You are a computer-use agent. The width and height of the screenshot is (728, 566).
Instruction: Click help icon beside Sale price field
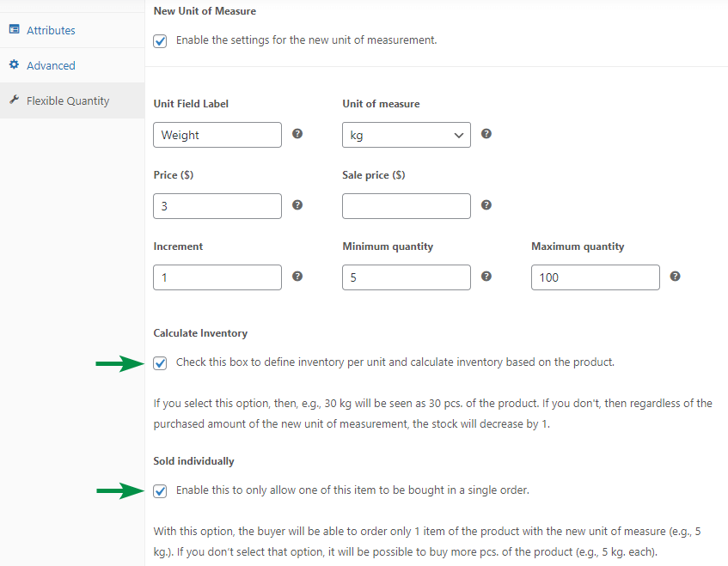(x=486, y=205)
